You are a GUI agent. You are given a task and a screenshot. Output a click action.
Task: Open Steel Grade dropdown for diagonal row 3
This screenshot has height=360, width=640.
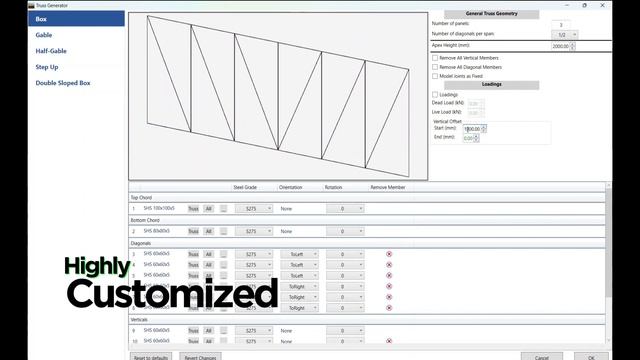(x=254, y=254)
